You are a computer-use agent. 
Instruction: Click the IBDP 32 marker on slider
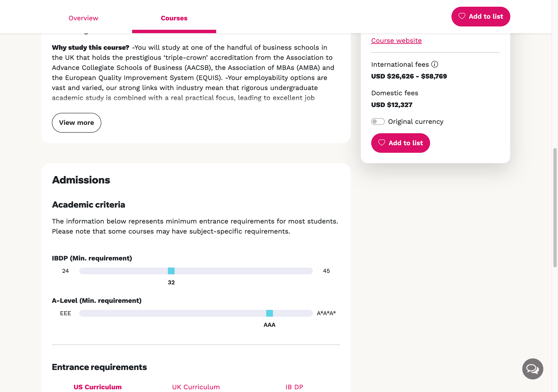tap(171, 271)
